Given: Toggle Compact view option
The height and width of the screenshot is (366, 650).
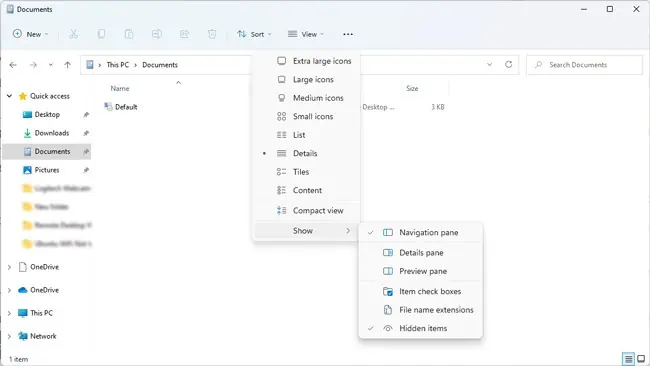Looking at the screenshot, I should pos(306,211).
